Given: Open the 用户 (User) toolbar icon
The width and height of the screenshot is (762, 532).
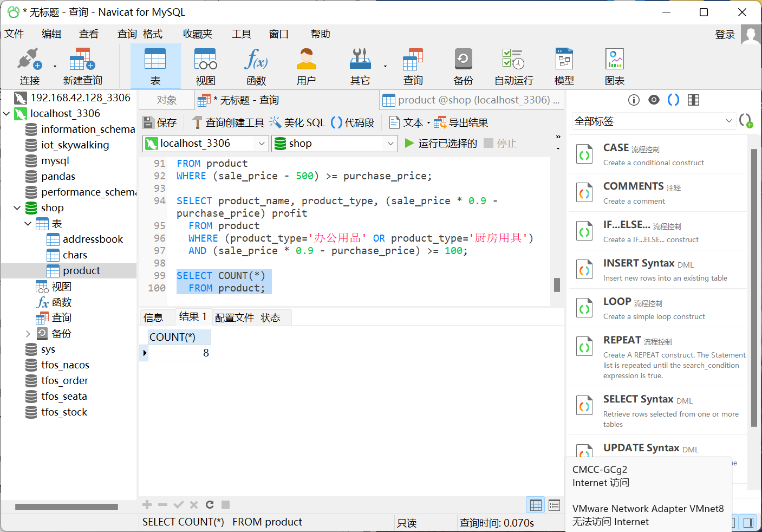Looking at the screenshot, I should 306,66.
